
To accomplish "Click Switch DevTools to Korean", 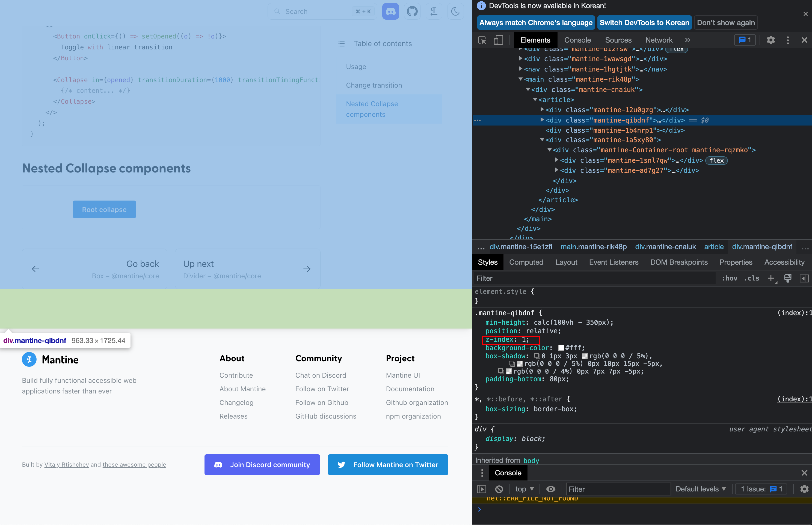I will click(x=644, y=23).
